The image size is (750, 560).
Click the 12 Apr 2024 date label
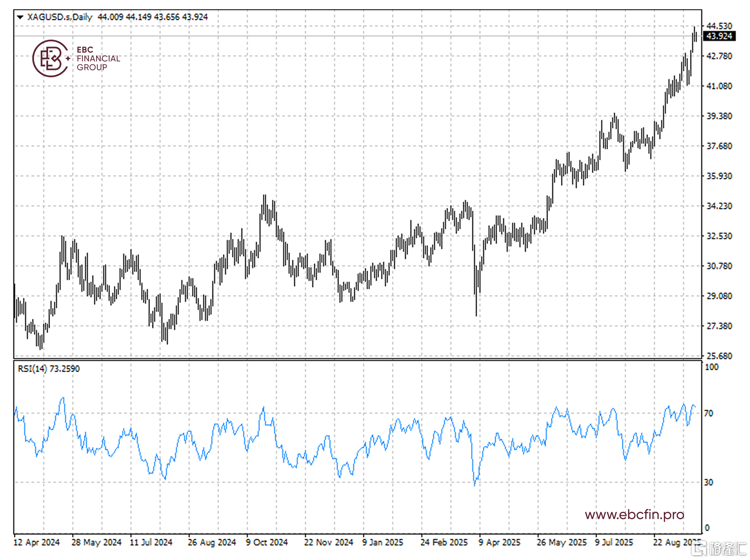click(36, 543)
